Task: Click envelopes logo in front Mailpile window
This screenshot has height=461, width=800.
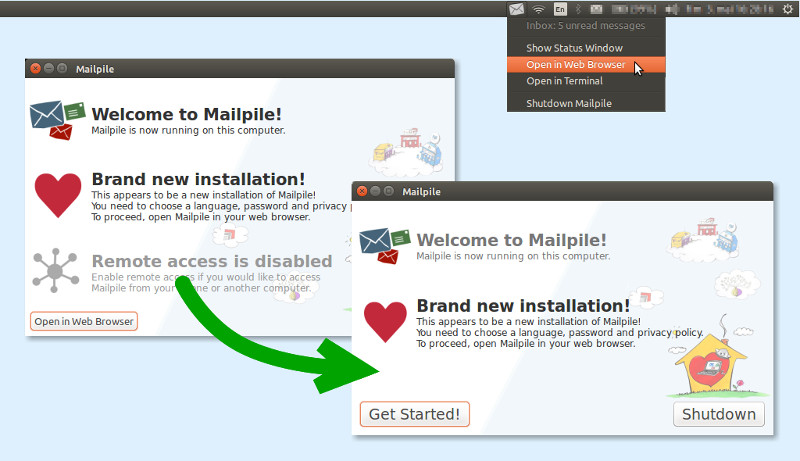Action: tap(385, 246)
